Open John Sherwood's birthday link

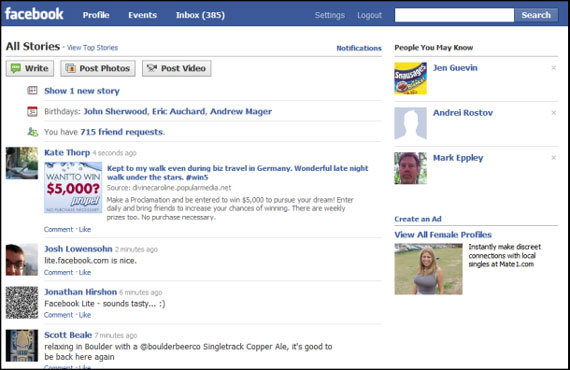(115, 112)
